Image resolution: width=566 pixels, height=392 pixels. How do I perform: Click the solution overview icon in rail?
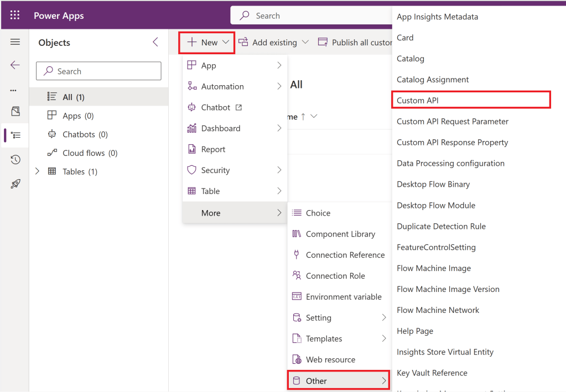(15, 112)
